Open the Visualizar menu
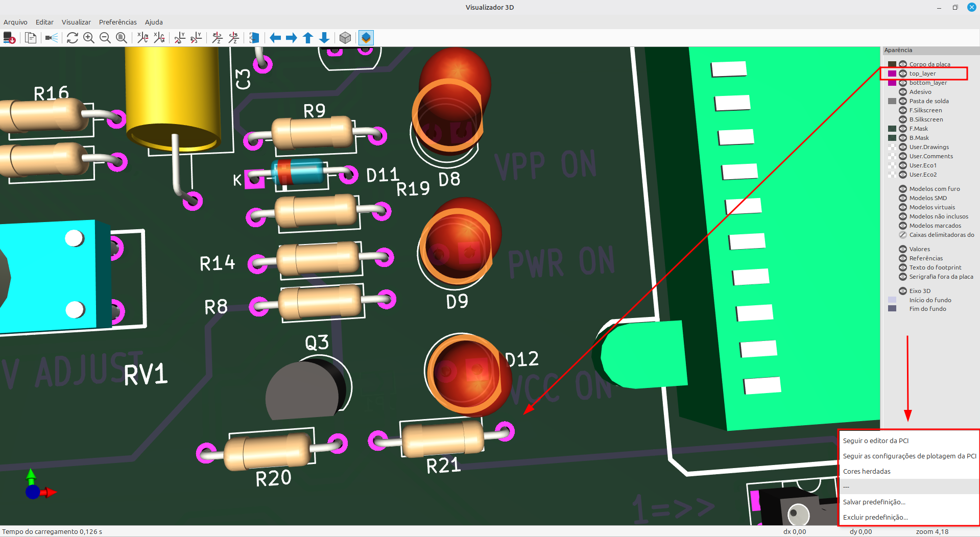The height and width of the screenshot is (537, 980). click(76, 22)
